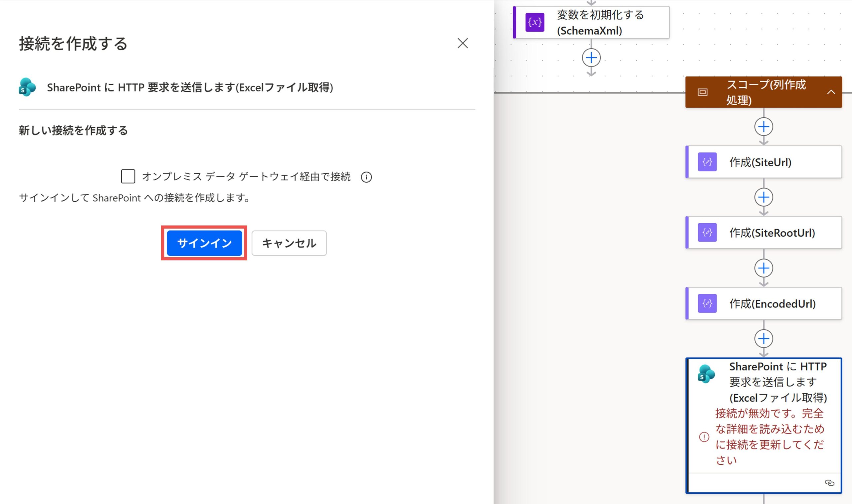Add step below SchemaXml variable action

pyautogui.click(x=591, y=58)
